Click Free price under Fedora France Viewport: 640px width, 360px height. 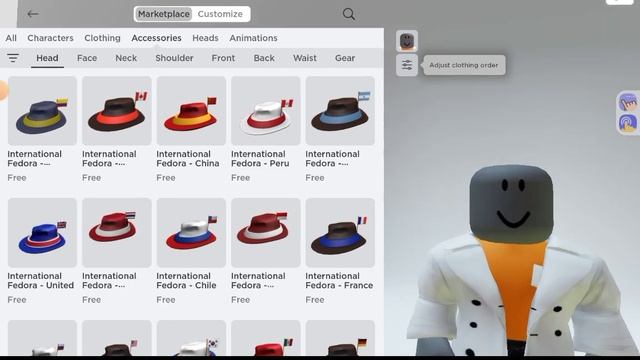[315, 300]
